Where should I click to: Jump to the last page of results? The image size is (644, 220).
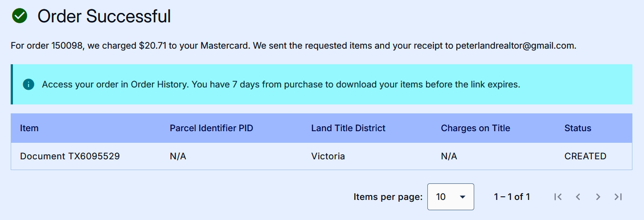click(618, 197)
